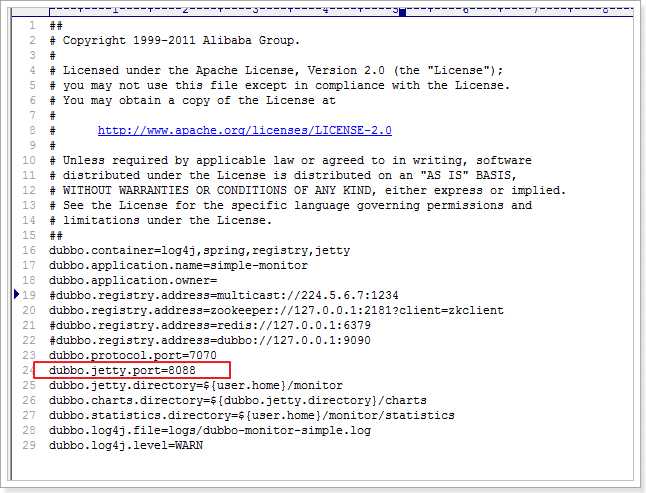Click the 'See the License for the specific' line

coord(290,205)
